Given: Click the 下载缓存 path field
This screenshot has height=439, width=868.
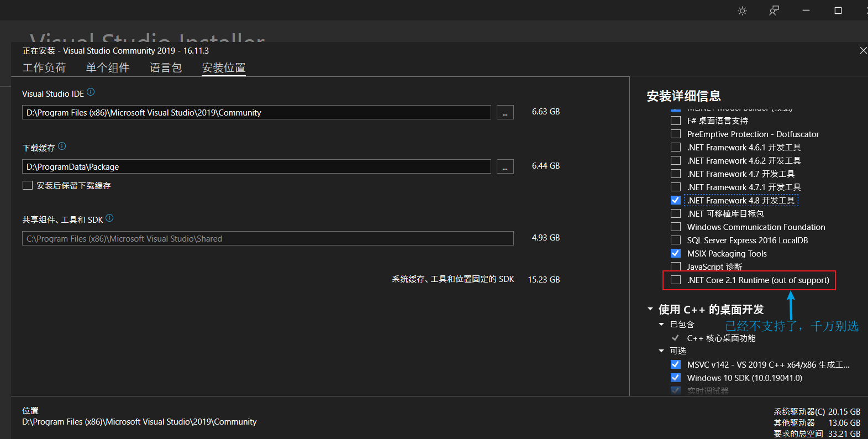Looking at the screenshot, I should (x=256, y=166).
